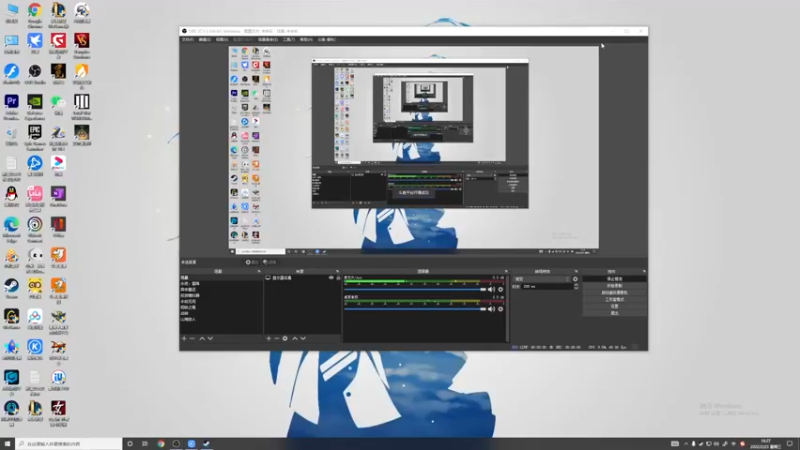Open the Steam desktop shortcut
Viewport: 800px width, 450px height.
tap(11, 287)
